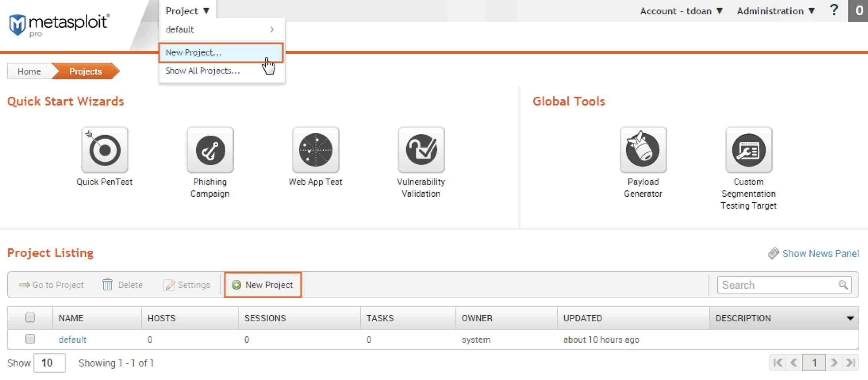868x380 pixels.
Task: Go to the next page of results
Action: coord(834,363)
